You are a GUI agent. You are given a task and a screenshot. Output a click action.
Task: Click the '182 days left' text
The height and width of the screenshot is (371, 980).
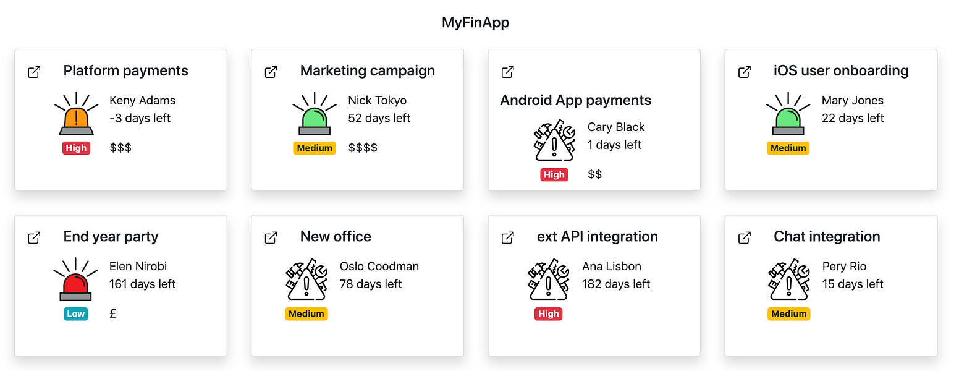616,284
